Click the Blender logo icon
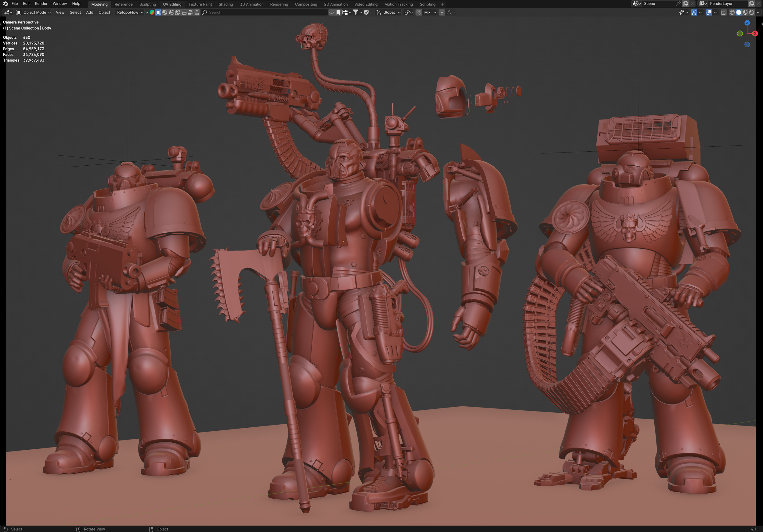The height and width of the screenshot is (532, 763). point(5,4)
